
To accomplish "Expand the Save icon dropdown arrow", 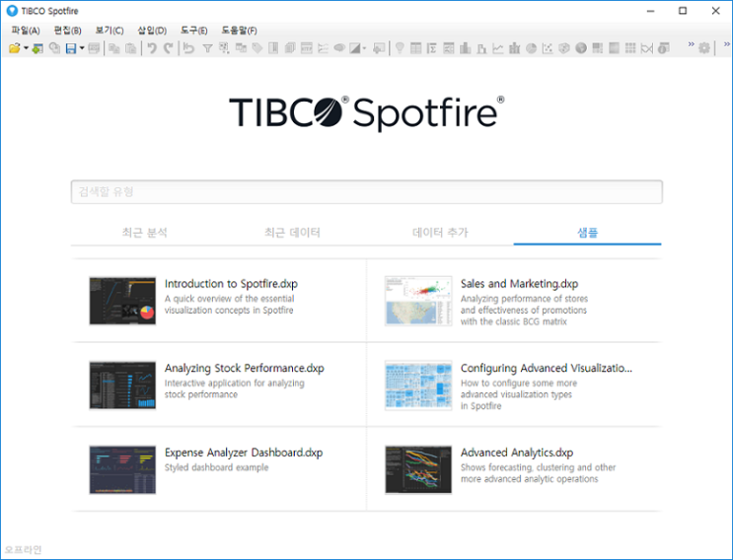I will pos(82,47).
